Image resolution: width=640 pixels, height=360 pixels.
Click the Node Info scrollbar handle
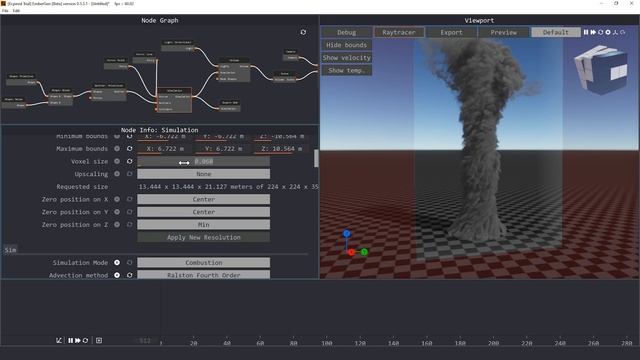(316, 158)
